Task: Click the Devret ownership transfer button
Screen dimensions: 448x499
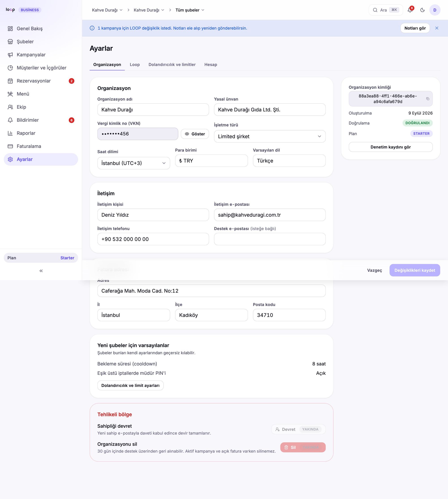Action: click(298, 429)
